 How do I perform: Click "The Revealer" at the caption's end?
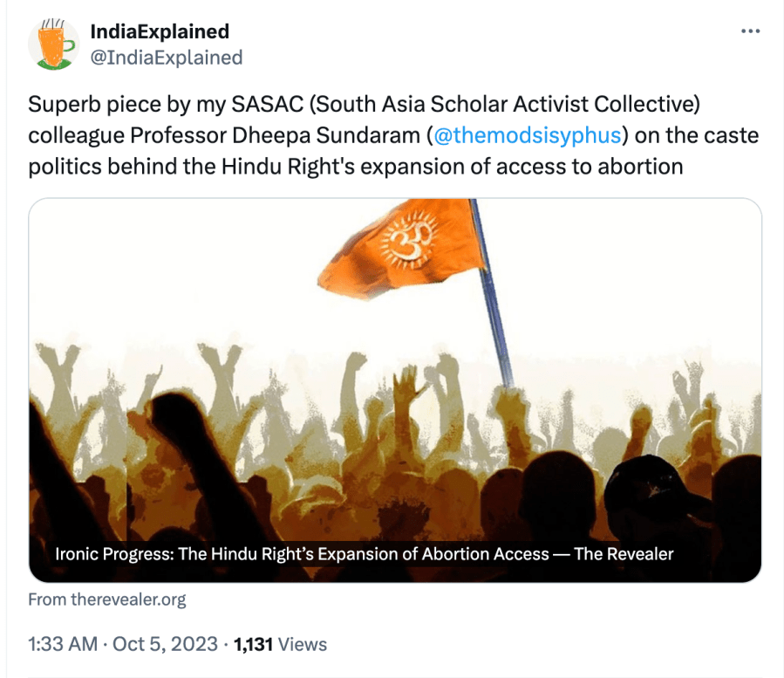pos(624,553)
